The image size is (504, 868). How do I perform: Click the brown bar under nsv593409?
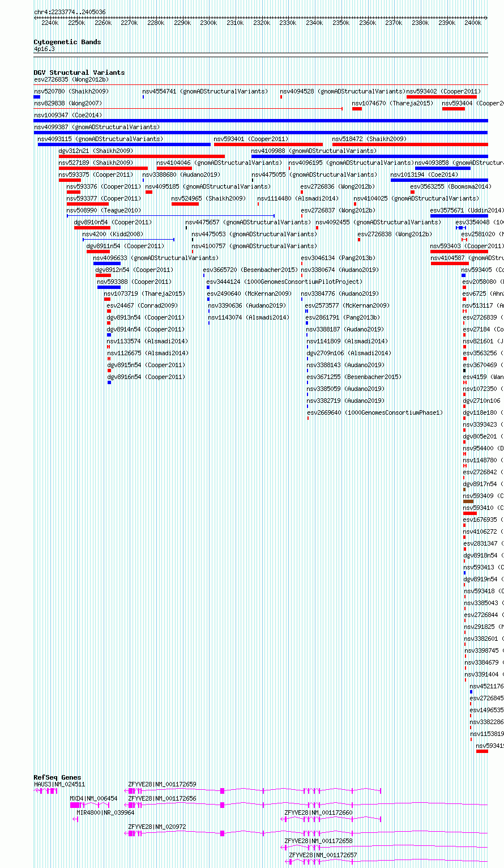click(x=468, y=501)
